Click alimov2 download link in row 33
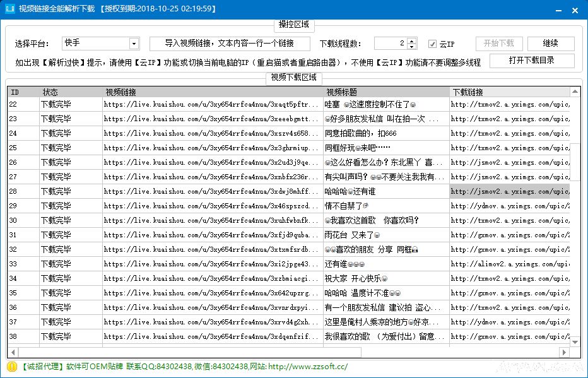 [510, 264]
